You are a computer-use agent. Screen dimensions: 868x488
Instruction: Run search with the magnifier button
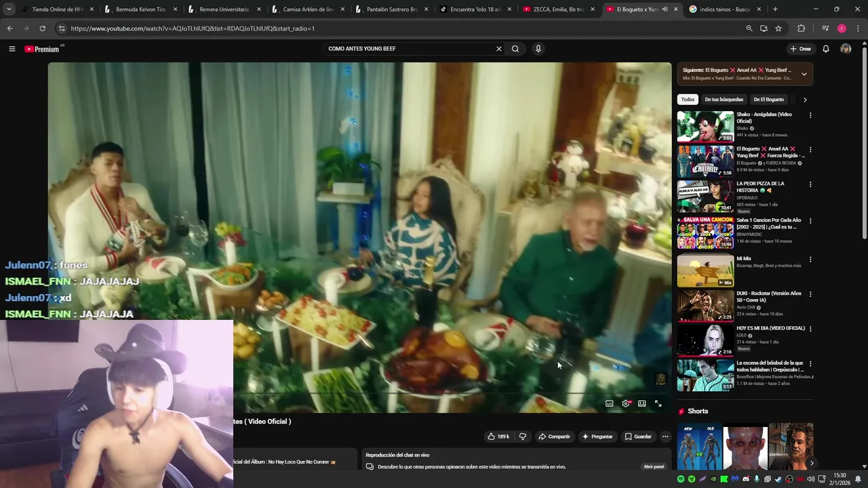(515, 49)
